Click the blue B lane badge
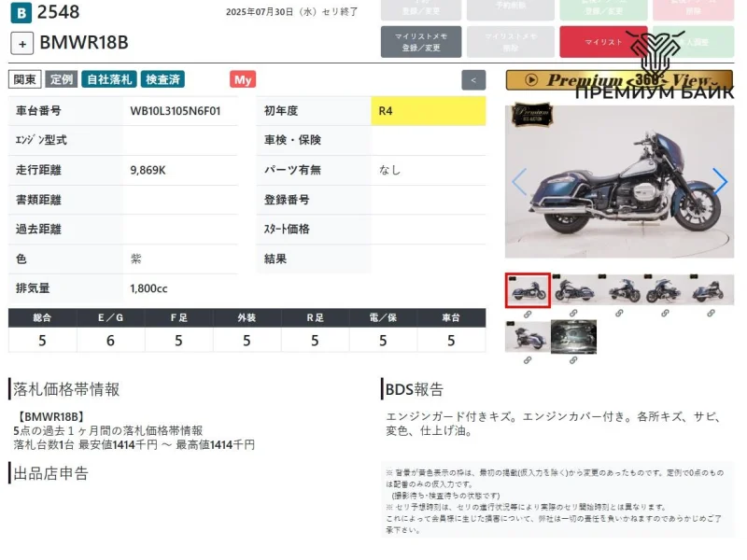 (21, 13)
